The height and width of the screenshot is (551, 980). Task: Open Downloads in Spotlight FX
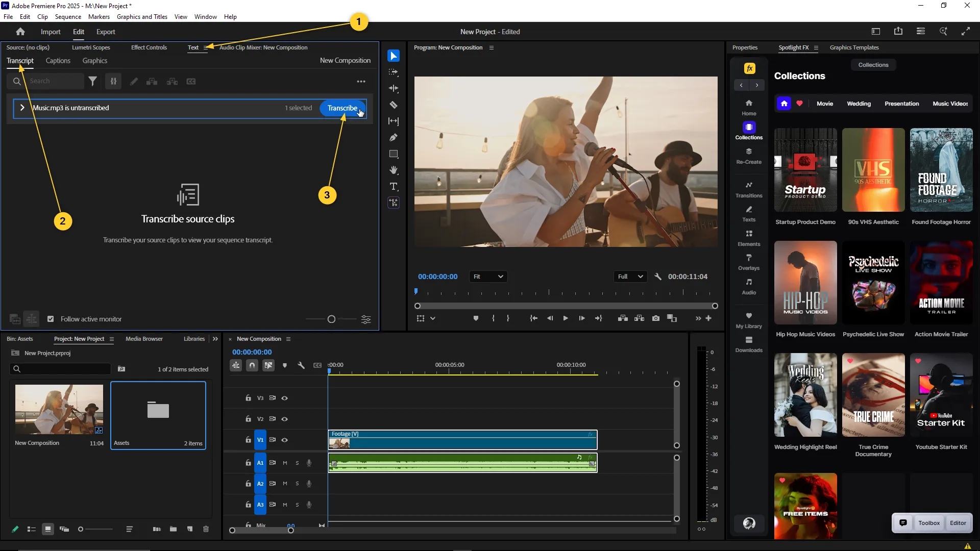pos(749,344)
